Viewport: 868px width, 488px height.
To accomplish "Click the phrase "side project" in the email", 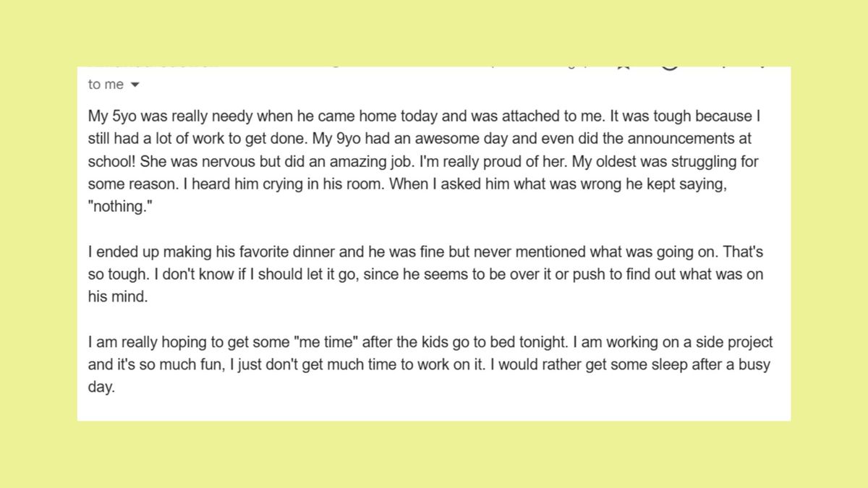I will [x=736, y=343].
